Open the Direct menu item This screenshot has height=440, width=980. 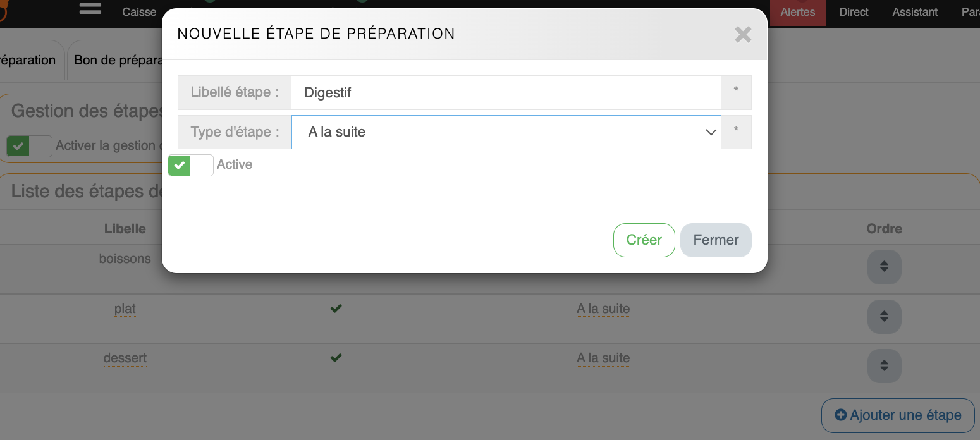pos(854,12)
